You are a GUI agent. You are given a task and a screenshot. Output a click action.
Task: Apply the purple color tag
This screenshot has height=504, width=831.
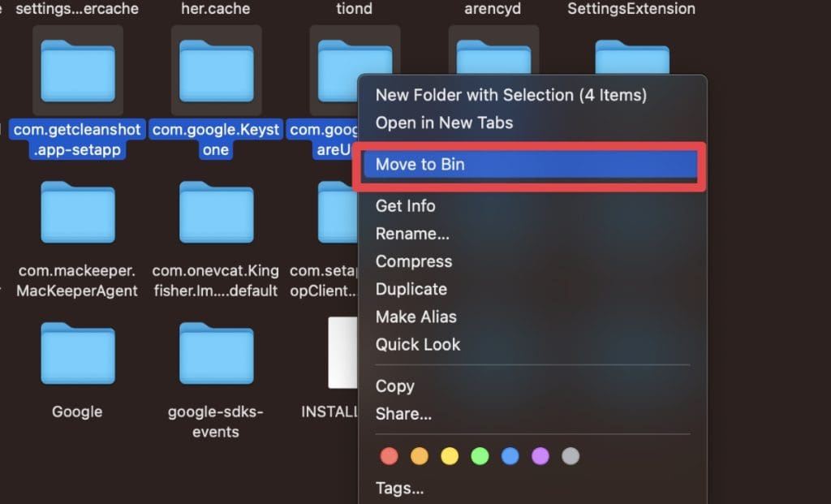(540, 456)
